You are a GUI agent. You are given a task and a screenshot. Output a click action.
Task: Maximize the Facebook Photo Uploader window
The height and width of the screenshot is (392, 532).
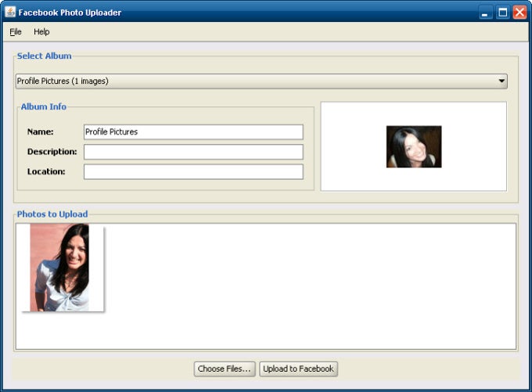point(503,13)
